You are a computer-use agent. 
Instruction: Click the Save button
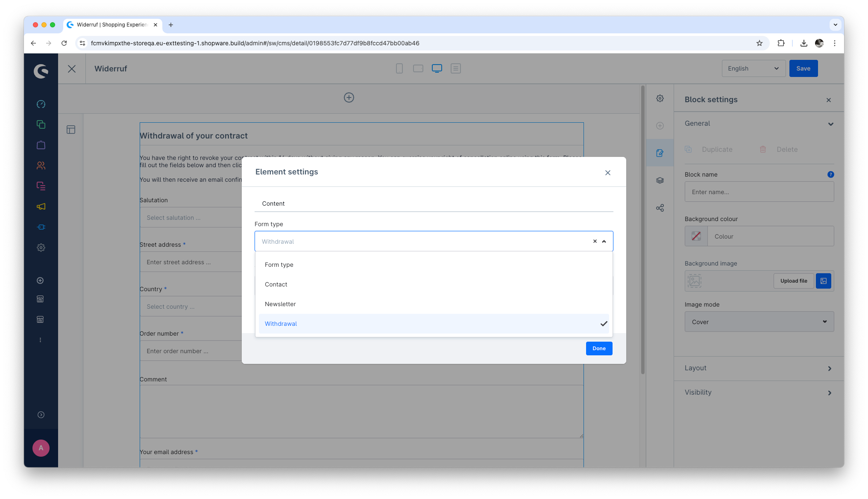coord(803,68)
